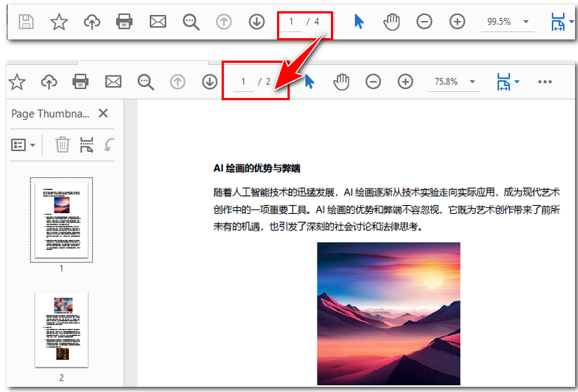Open find text magnifier in the lower toolbar
Viewport: 578px width, 392px height.
tap(145, 82)
